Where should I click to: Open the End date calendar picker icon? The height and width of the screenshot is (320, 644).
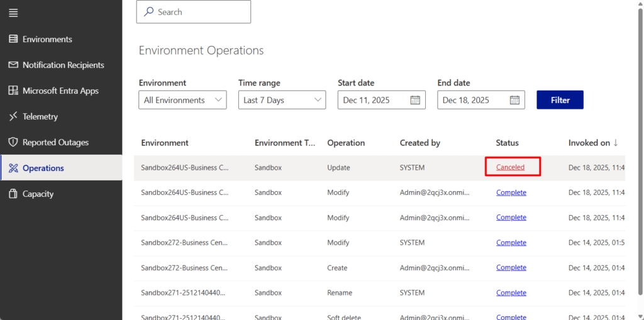514,100
